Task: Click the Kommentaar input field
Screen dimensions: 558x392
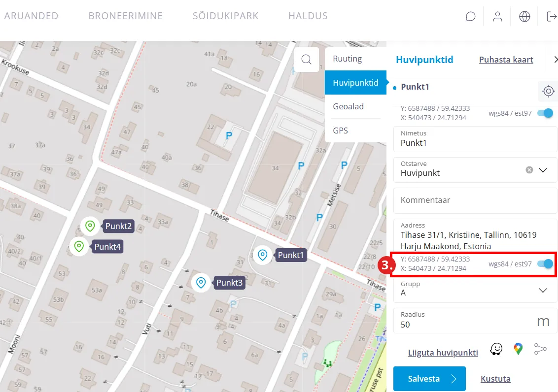Action: pyautogui.click(x=475, y=200)
